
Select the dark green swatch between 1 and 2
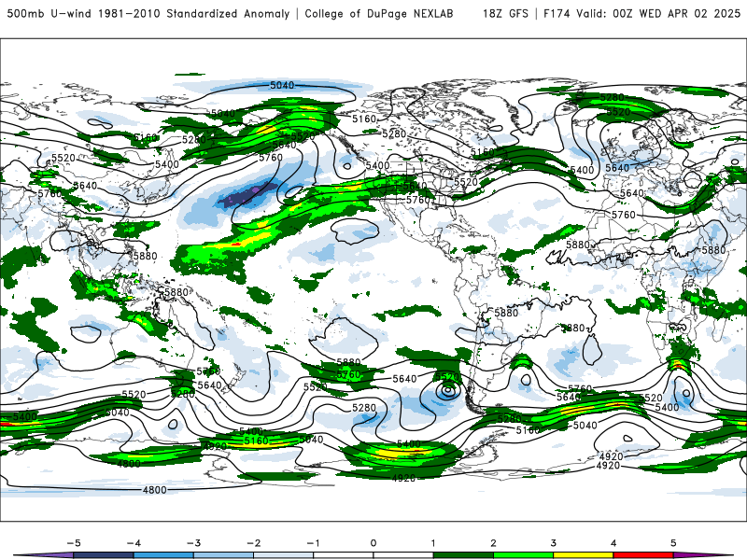pyautogui.click(x=463, y=555)
